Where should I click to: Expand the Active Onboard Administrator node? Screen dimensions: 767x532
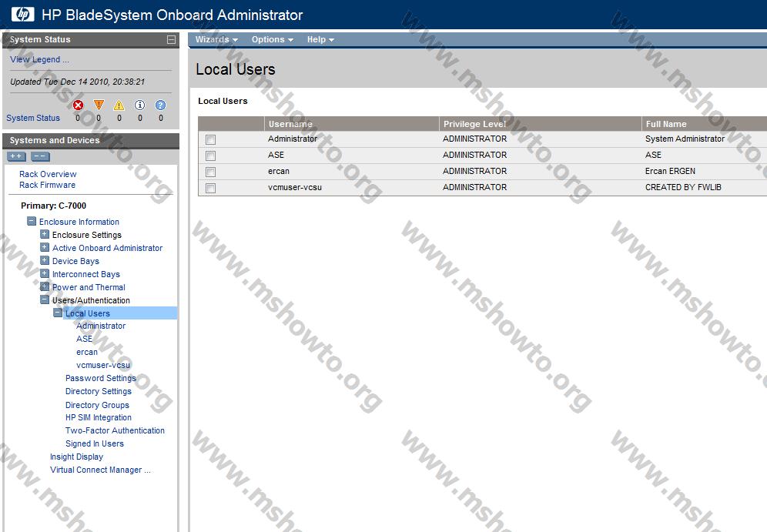[x=45, y=247]
